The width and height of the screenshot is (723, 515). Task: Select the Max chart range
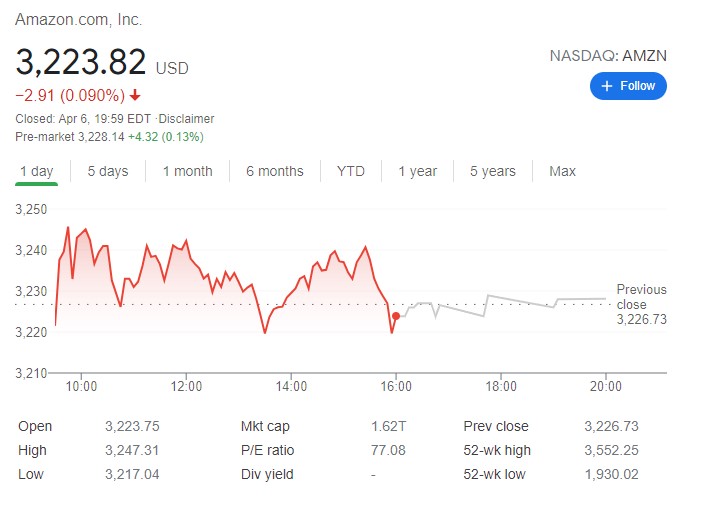562,171
